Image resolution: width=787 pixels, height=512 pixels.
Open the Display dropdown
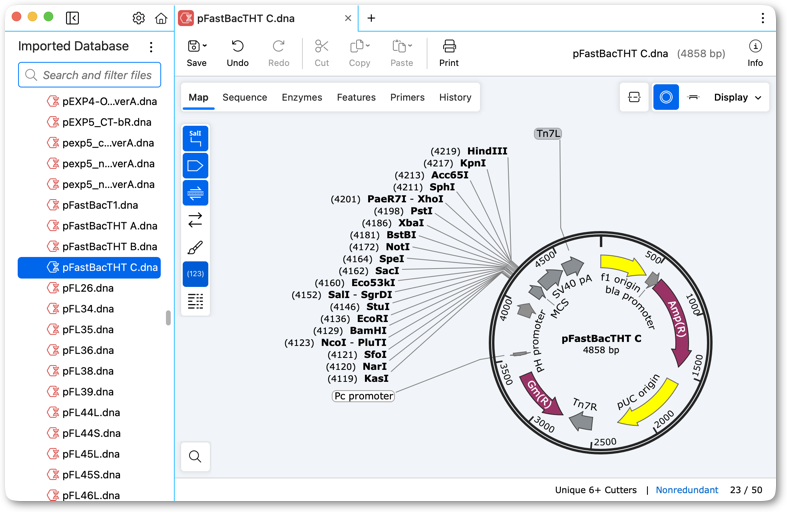click(x=737, y=97)
